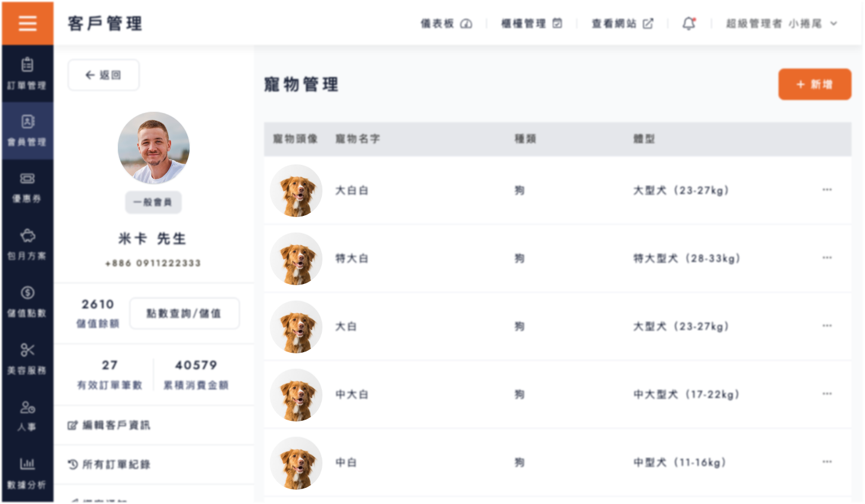The width and height of the screenshot is (865, 504).
Task: Open more options for 大白白 row
Action: (827, 190)
